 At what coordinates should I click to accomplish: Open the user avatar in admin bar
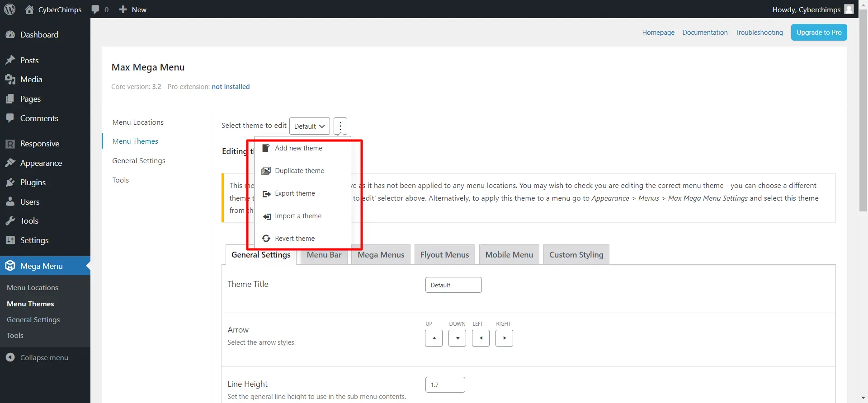pyautogui.click(x=849, y=9)
